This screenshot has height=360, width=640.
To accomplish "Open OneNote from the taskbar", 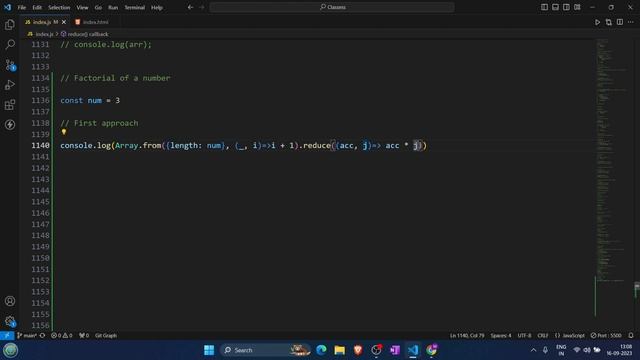I will (x=395, y=350).
